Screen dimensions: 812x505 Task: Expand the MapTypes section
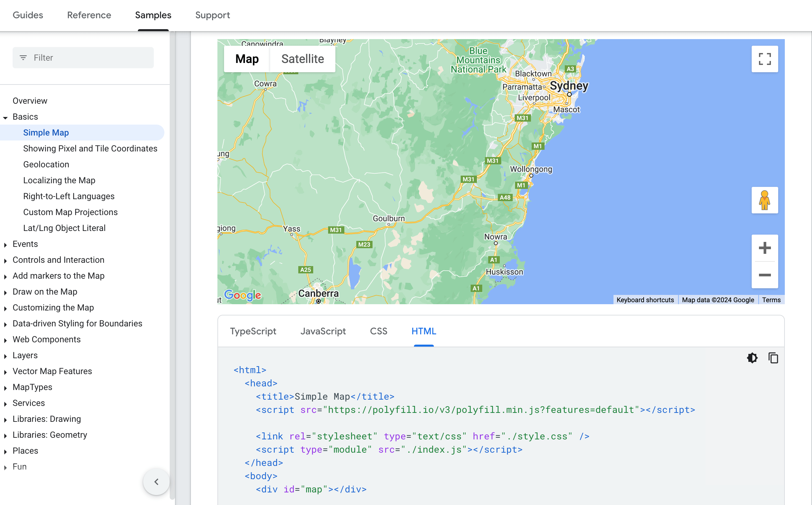[5, 388]
